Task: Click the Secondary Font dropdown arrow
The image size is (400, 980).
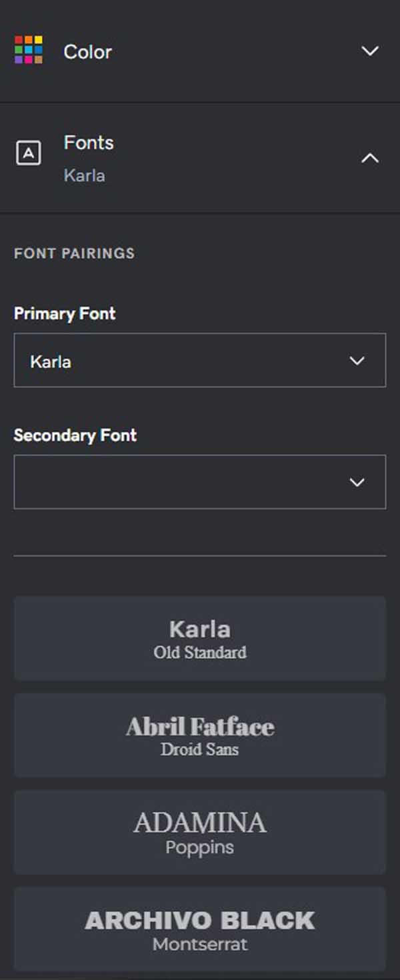Action: [357, 482]
